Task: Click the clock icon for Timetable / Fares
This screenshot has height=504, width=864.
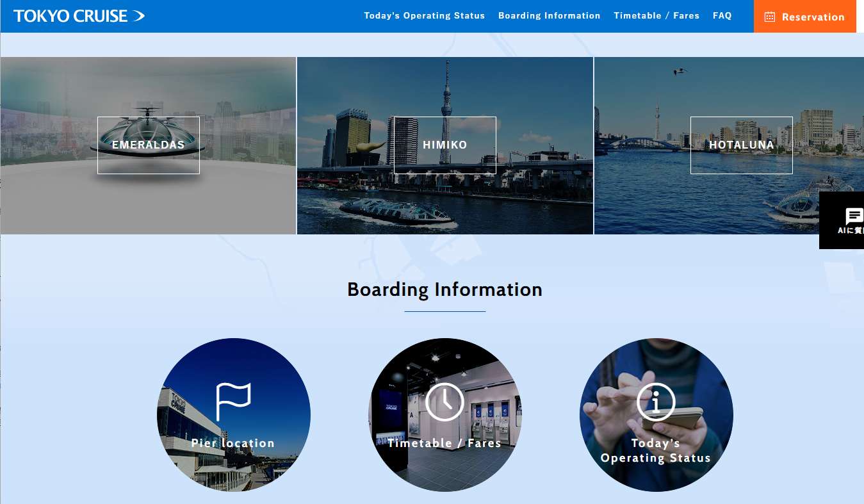Action: (444, 402)
